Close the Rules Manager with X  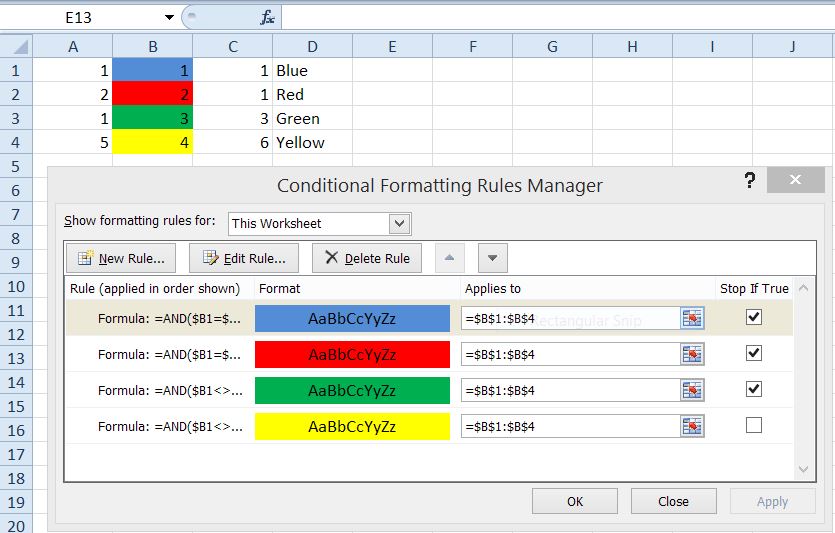click(x=795, y=179)
